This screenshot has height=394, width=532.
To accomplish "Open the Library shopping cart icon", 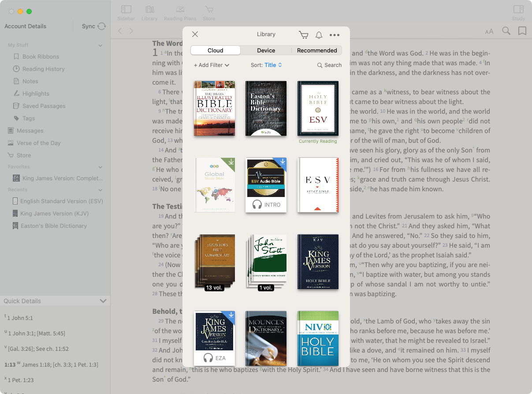I will pos(303,35).
